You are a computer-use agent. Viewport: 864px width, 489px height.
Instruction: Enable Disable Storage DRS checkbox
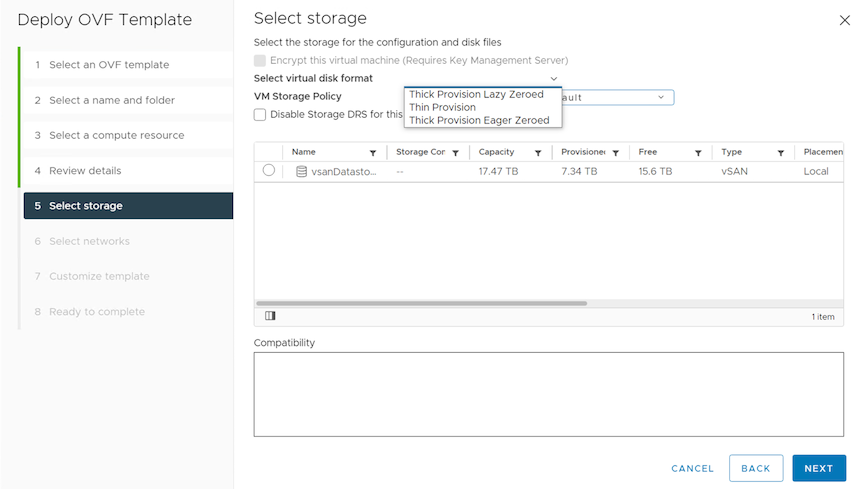260,115
